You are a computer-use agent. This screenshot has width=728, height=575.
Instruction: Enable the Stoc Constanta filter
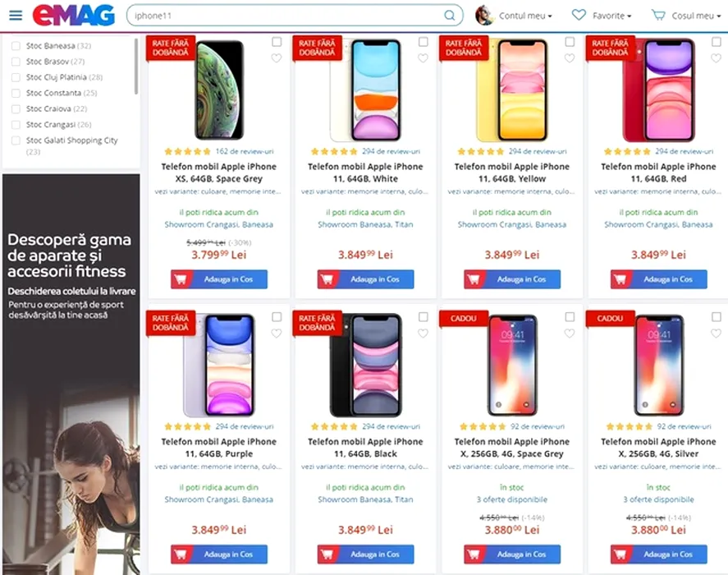(x=16, y=93)
